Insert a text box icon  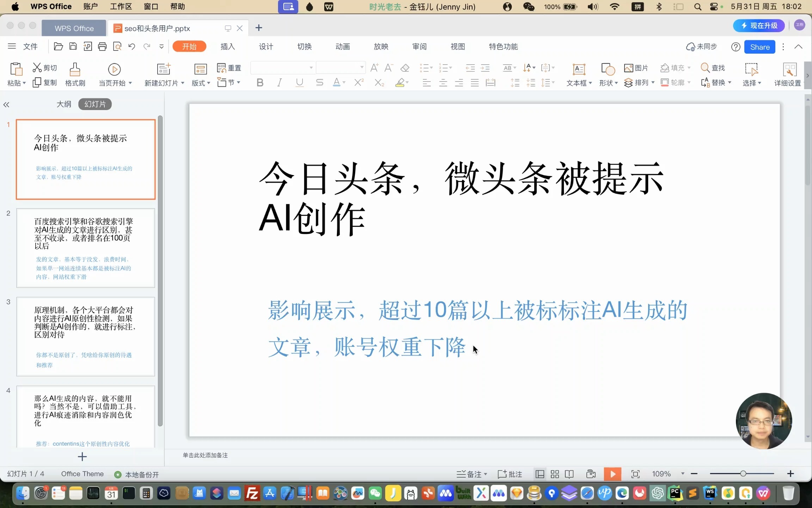[x=579, y=69]
